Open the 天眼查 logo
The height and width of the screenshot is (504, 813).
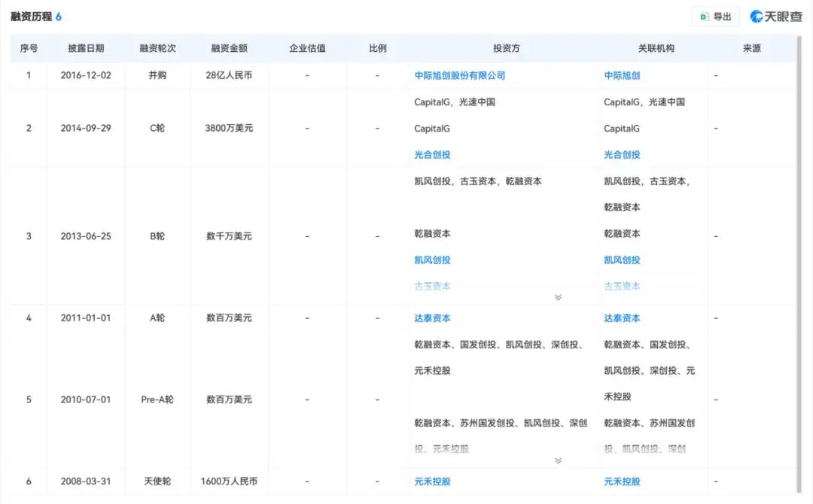pos(776,17)
